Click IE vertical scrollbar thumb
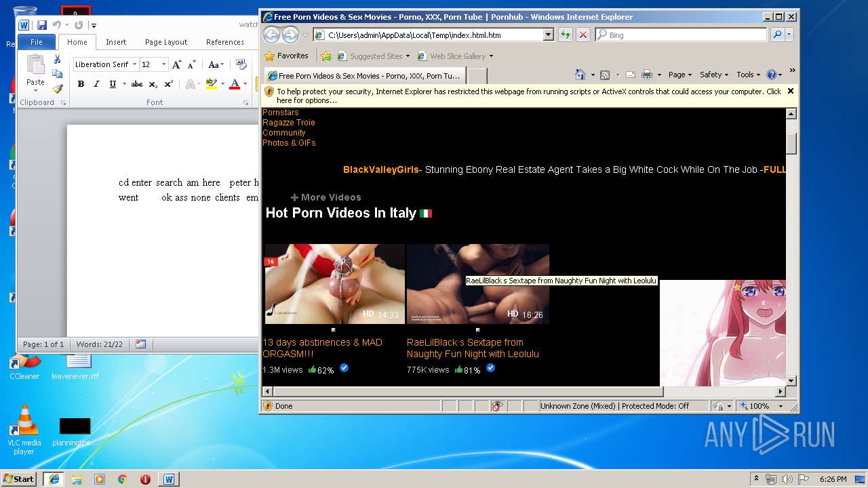The image size is (868, 488). coord(791,144)
